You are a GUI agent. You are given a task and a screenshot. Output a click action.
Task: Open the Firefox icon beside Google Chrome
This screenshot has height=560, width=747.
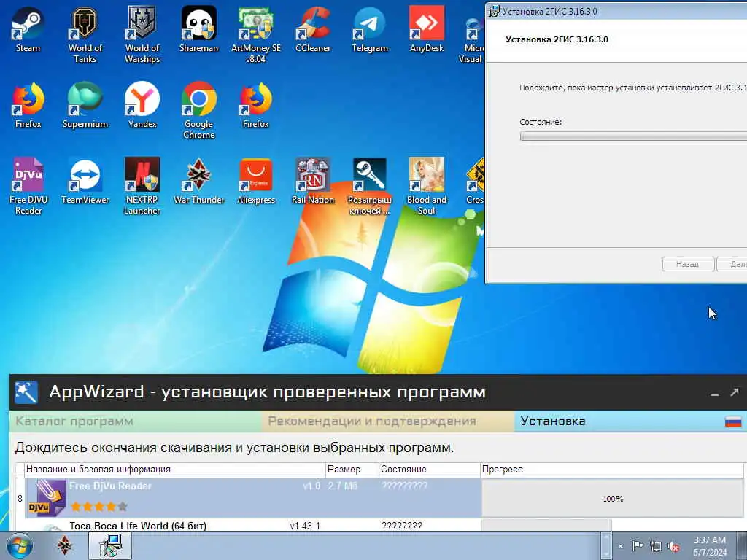pyautogui.click(x=256, y=105)
